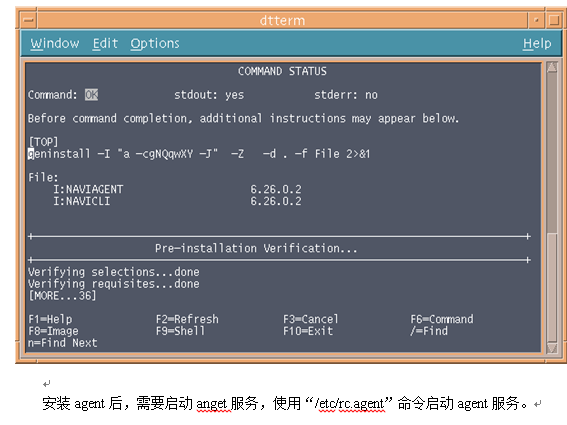Click the [TOP] marker
The image size is (567, 425).
[43, 142]
